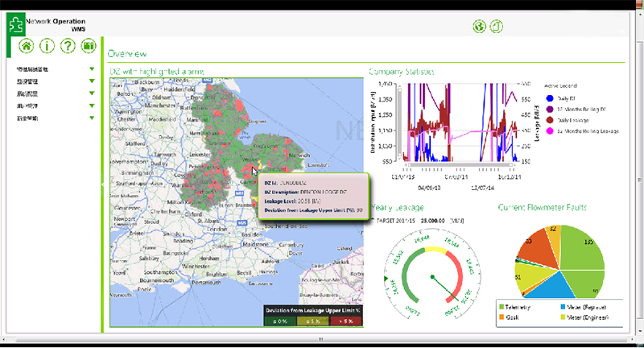Expand the second sidebar menu section
The height and width of the screenshot is (348, 644).
[x=92, y=81]
